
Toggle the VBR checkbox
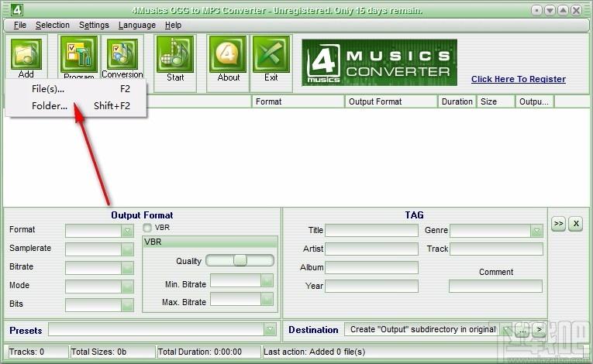(x=147, y=228)
